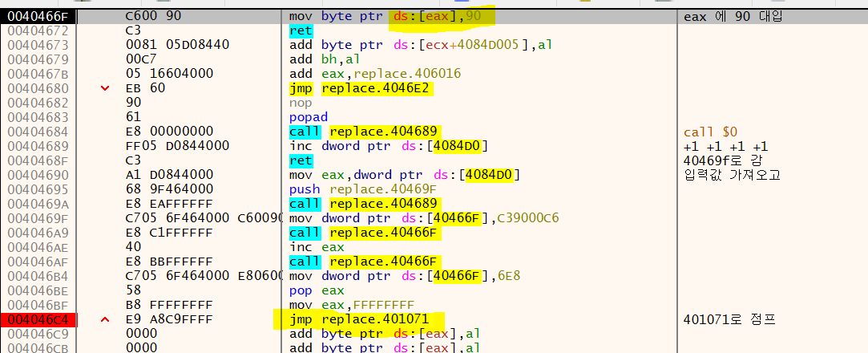Select address 00404689
The width and height of the screenshot is (868, 353).
(x=38, y=146)
